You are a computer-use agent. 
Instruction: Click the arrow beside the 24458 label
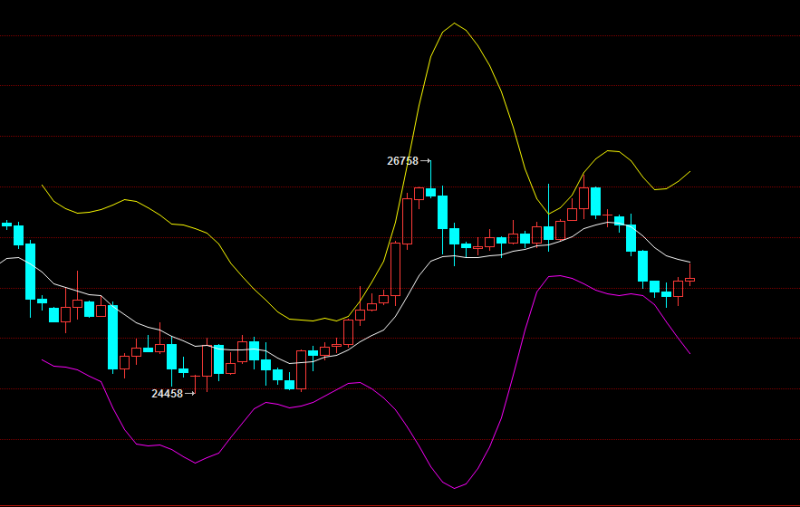190,393
